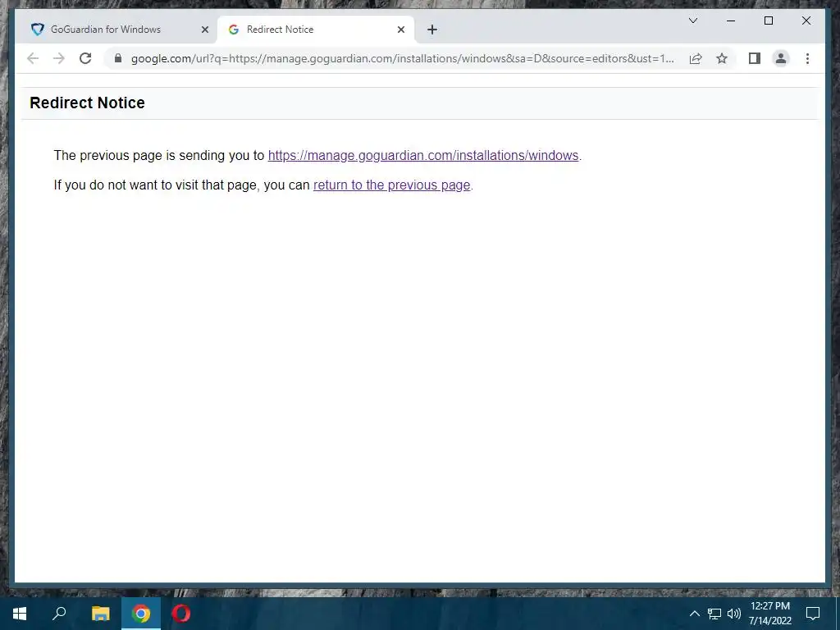Screen dimensions: 840x630
Task: Open the volume control in the tray
Action: pyautogui.click(x=733, y=614)
